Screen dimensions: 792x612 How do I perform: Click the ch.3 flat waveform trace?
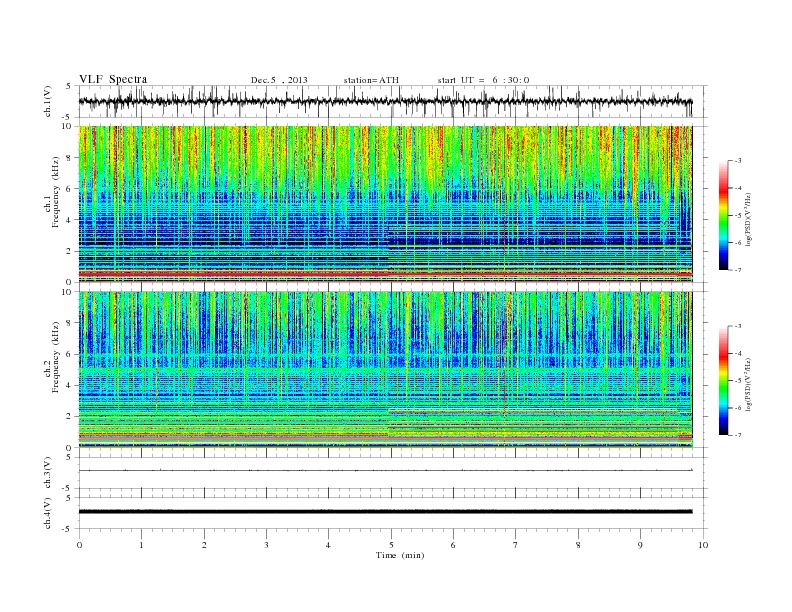point(385,471)
